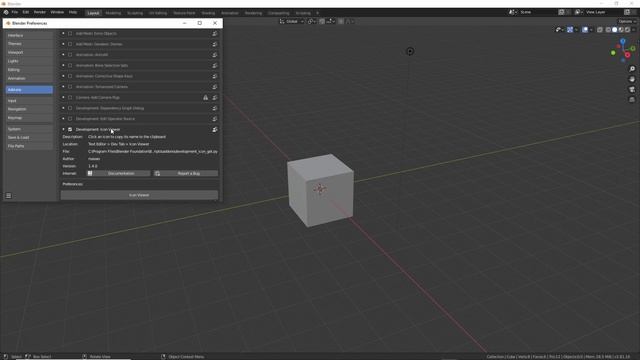Image resolution: width=640 pixels, height=360 pixels.
Task: Enable Animation Corrective Shape Keys checkbox
Action: (x=70, y=76)
